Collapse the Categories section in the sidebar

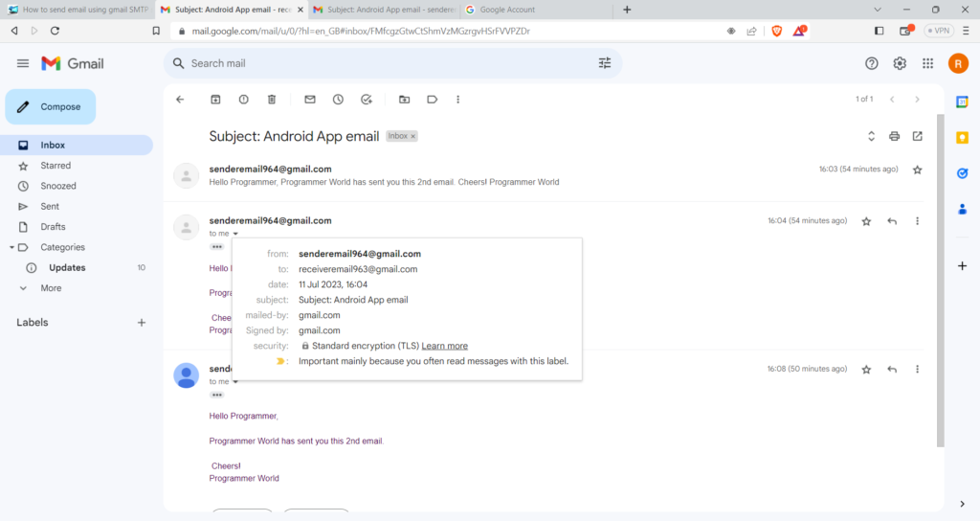(11, 248)
